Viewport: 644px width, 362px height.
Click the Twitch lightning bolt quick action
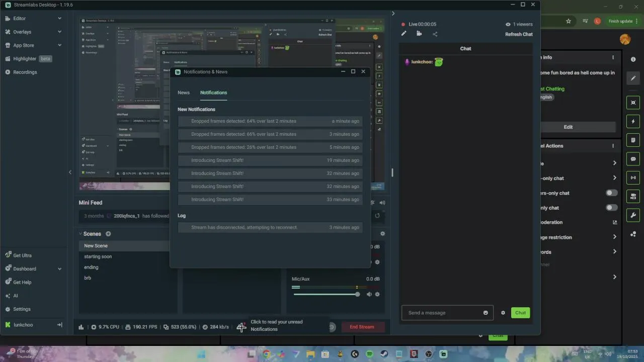tap(633, 121)
